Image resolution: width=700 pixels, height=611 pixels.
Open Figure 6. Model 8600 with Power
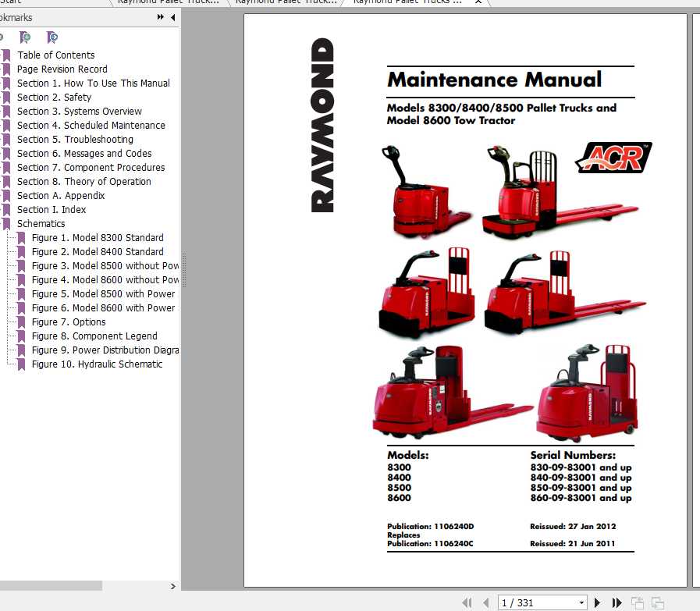(x=104, y=308)
